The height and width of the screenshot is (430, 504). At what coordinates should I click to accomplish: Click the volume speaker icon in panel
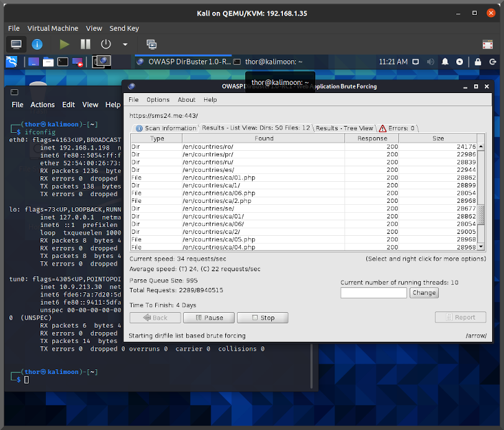431,62
